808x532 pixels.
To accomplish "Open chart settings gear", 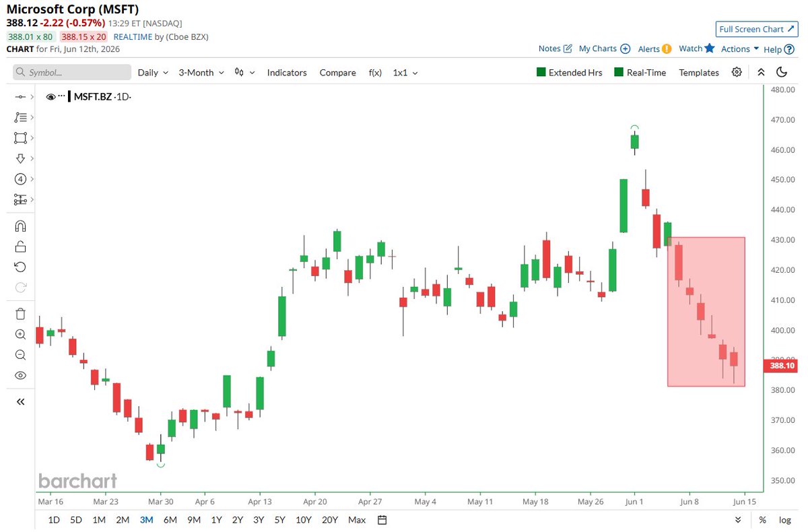I will (737, 73).
